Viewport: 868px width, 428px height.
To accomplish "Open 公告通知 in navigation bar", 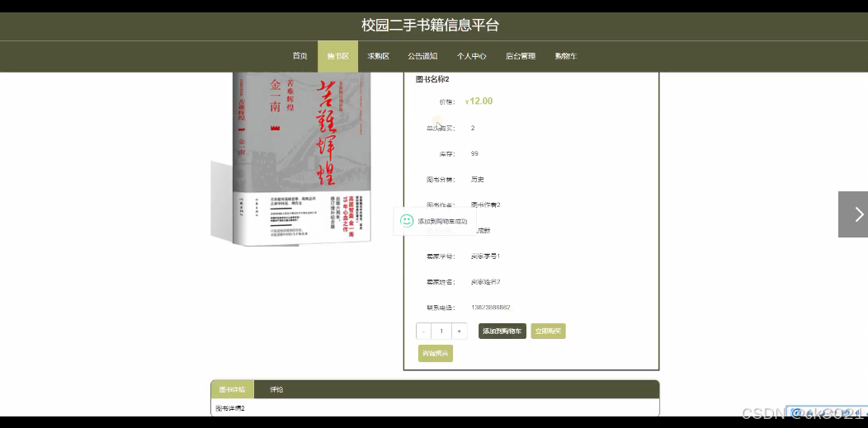I will (423, 56).
